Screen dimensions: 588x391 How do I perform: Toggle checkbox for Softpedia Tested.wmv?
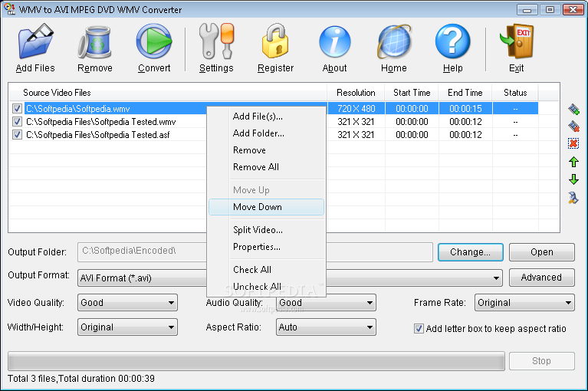click(17, 121)
